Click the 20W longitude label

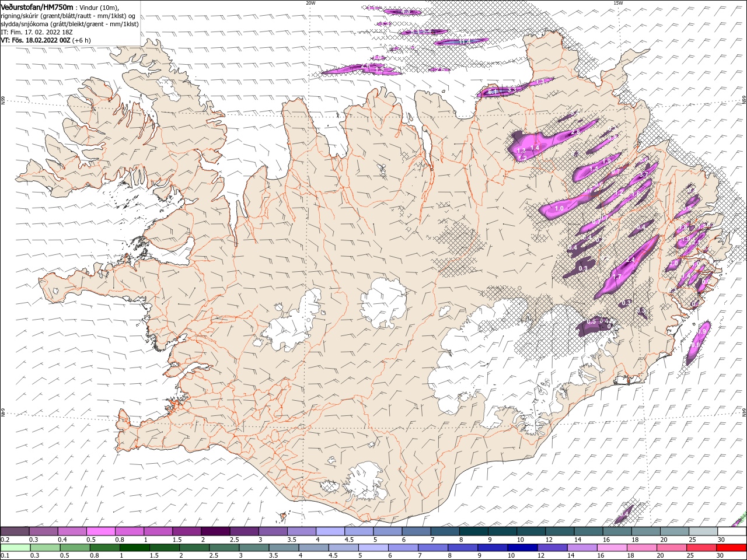click(310, 3)
